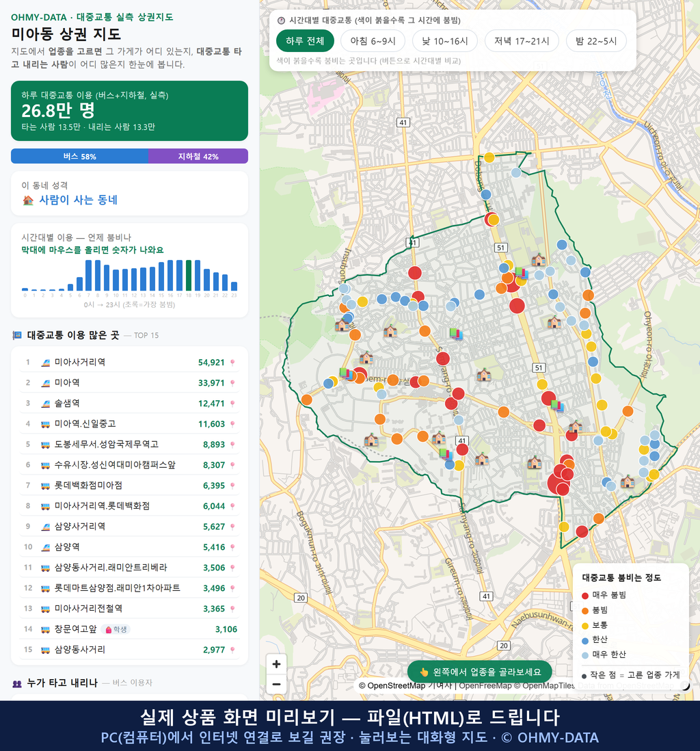Click the pin icon for 삼양역 row
Image resolution: width=700 pixels, height=751 pixels.
click(232, 547)
